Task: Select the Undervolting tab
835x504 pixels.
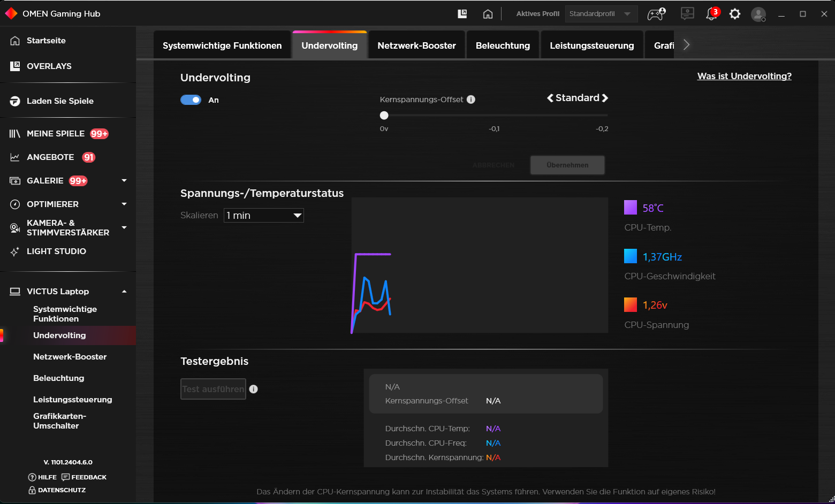Action: pyautogui.click(x=330, y=45)
